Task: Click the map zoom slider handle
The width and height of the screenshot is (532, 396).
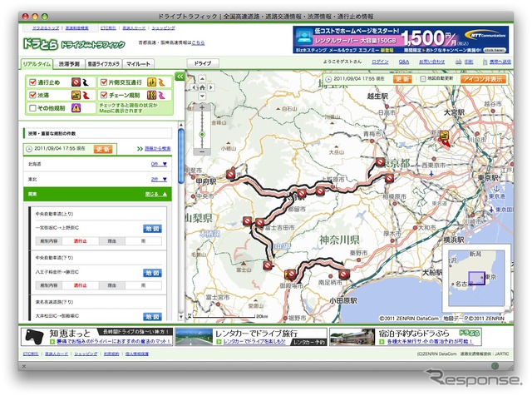Action: [202, 135]
